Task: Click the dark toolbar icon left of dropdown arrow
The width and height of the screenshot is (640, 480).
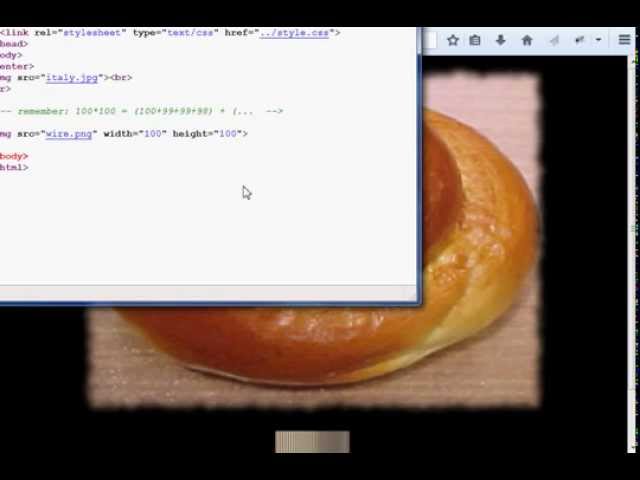Action: point(579,40)
